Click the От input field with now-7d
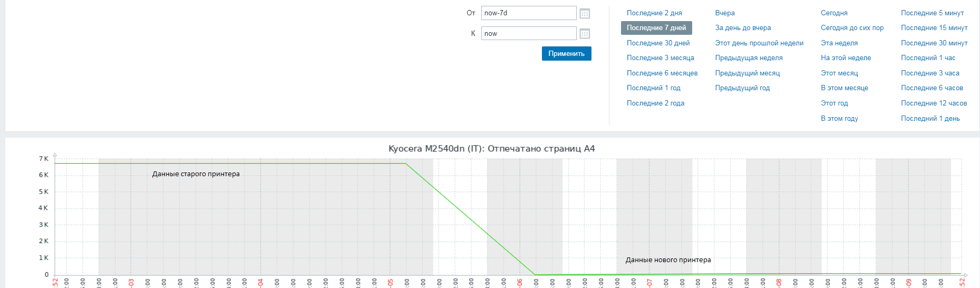The height and width of the screenshot is (288, 980). pyautogui.click(x=529, y=13)
